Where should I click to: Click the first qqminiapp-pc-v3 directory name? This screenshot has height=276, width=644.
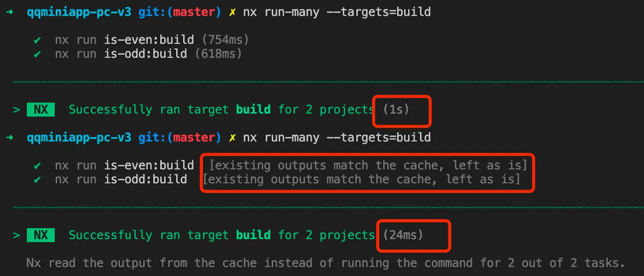pos(79,12)
